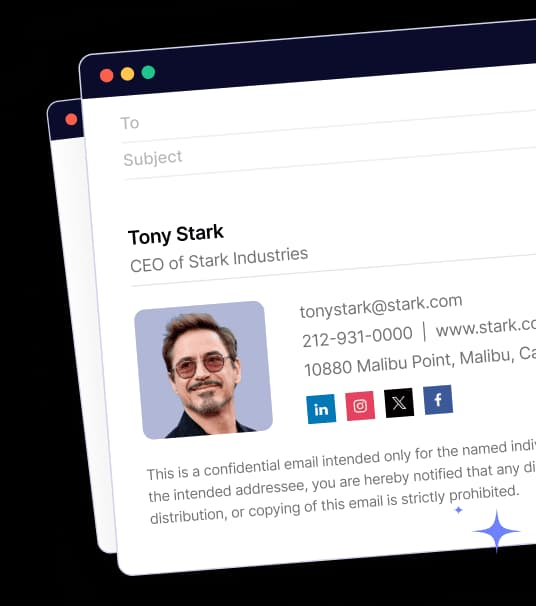Select the Tony Stark profile photo
Viewport: 536px width, 606px height.
coord(204,370)
